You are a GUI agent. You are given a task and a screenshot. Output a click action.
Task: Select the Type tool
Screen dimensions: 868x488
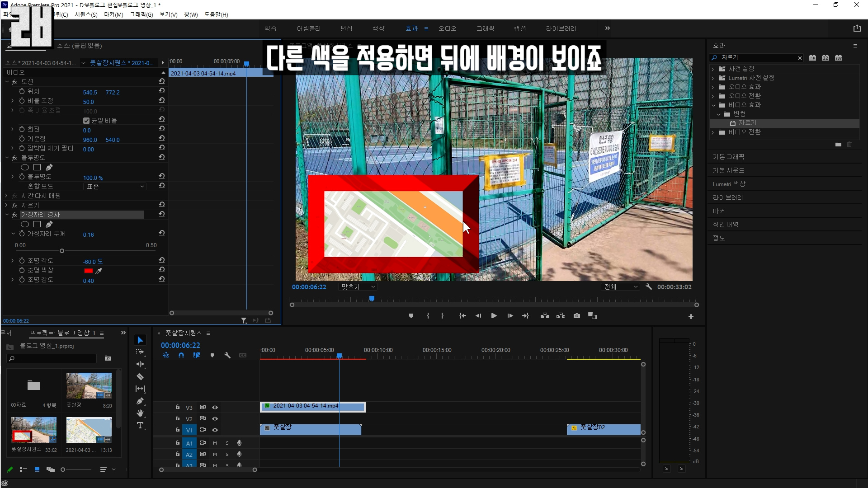(x=140, y=426)
